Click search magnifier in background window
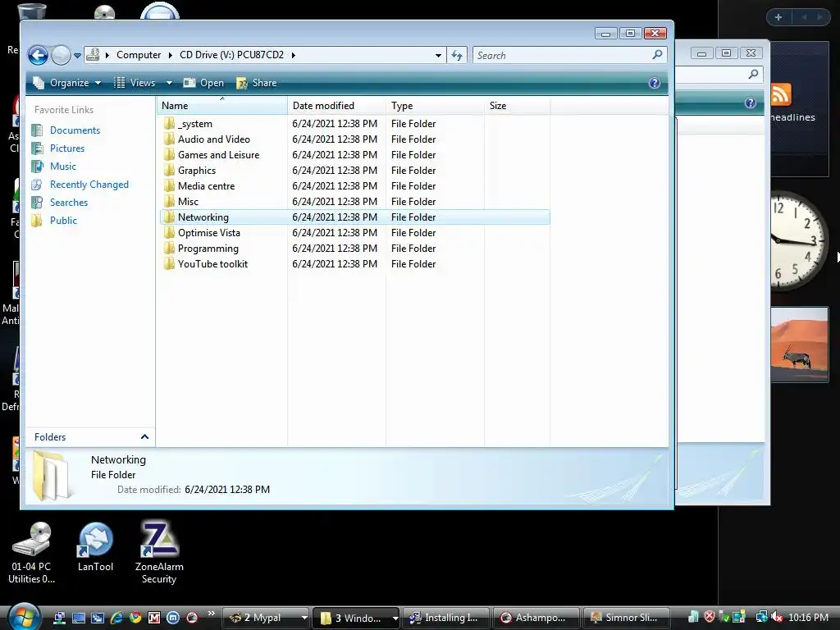This screenshot has height=630, width=840. point(753,74)
